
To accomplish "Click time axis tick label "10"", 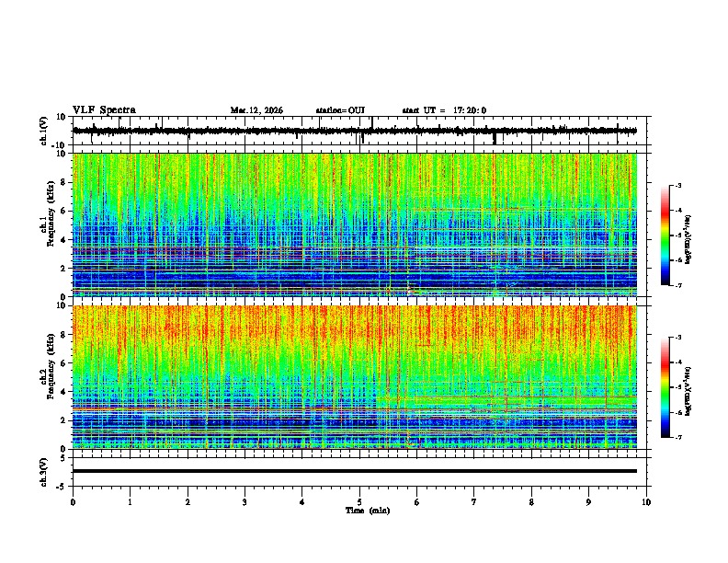I will (646, 502).
